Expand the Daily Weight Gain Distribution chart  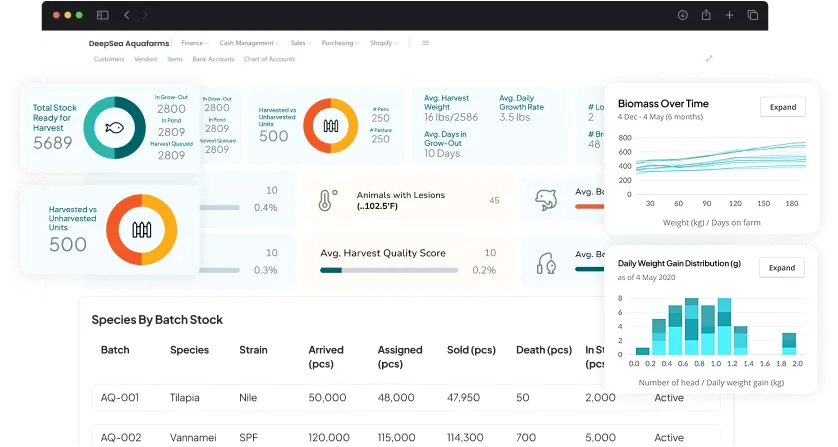782,267
